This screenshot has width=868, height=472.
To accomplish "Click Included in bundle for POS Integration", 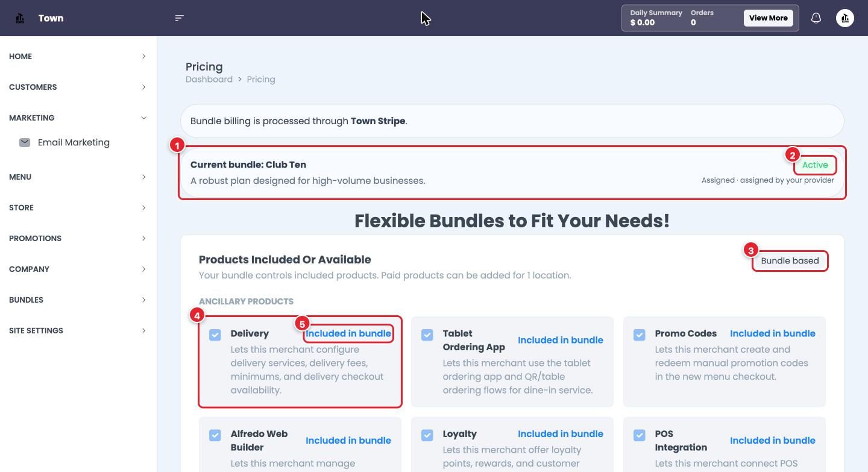I will tap(773, 441).
